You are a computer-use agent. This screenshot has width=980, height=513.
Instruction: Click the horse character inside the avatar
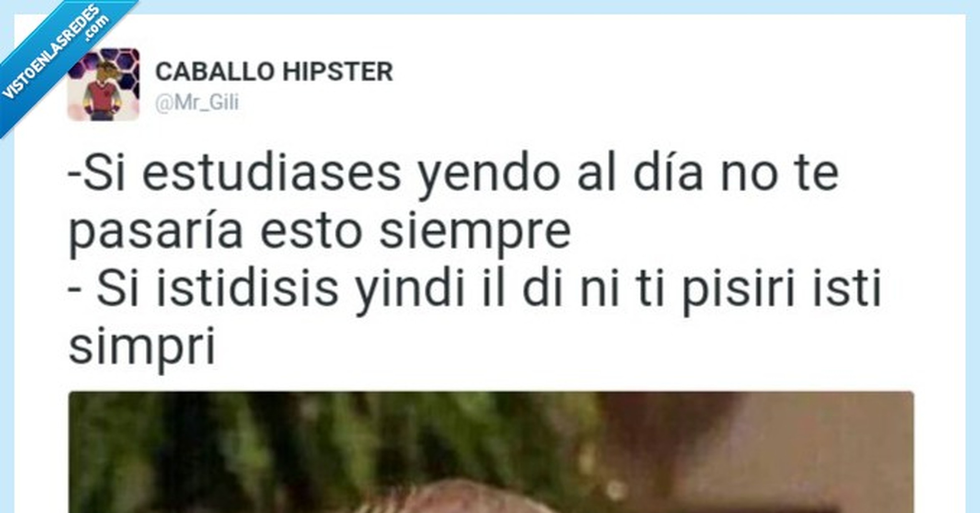point(103,90)
